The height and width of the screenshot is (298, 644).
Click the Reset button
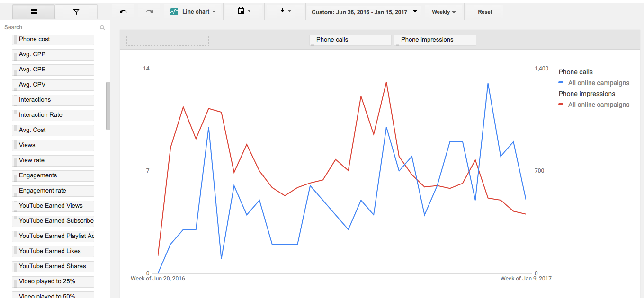pyautogui.click(x=485, y=12)
